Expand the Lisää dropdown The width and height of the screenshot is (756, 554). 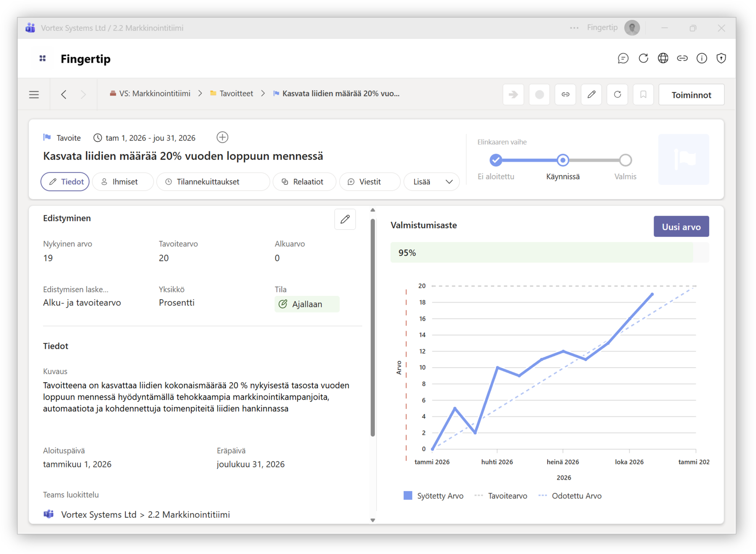pyautogui.click(x=431, y=182)
